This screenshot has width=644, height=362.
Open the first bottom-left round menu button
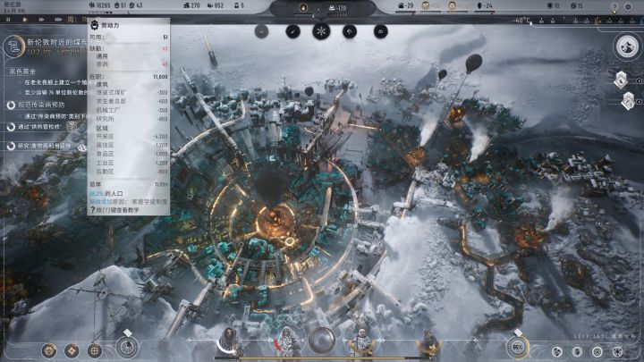coord(49,350)
